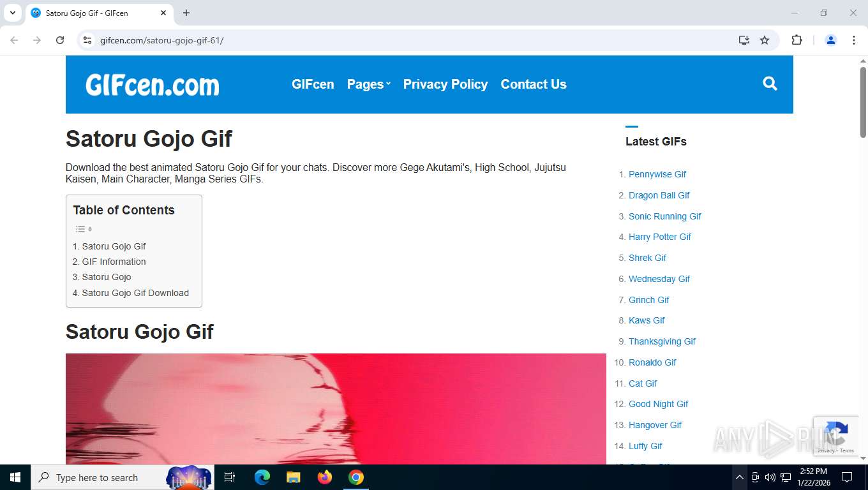Jump to '1. Satoru Gojo Gif' contents link
Screen dimensions: 868x490
click(109, 246)
